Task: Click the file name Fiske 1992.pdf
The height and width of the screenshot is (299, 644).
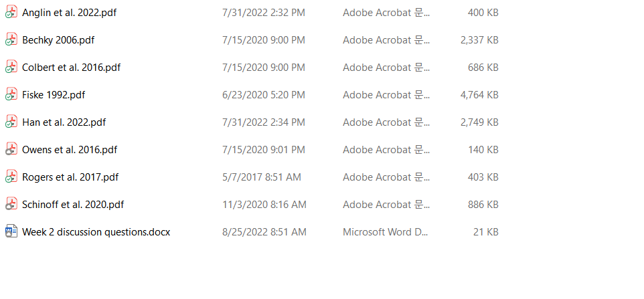Action: pos(54,95)
